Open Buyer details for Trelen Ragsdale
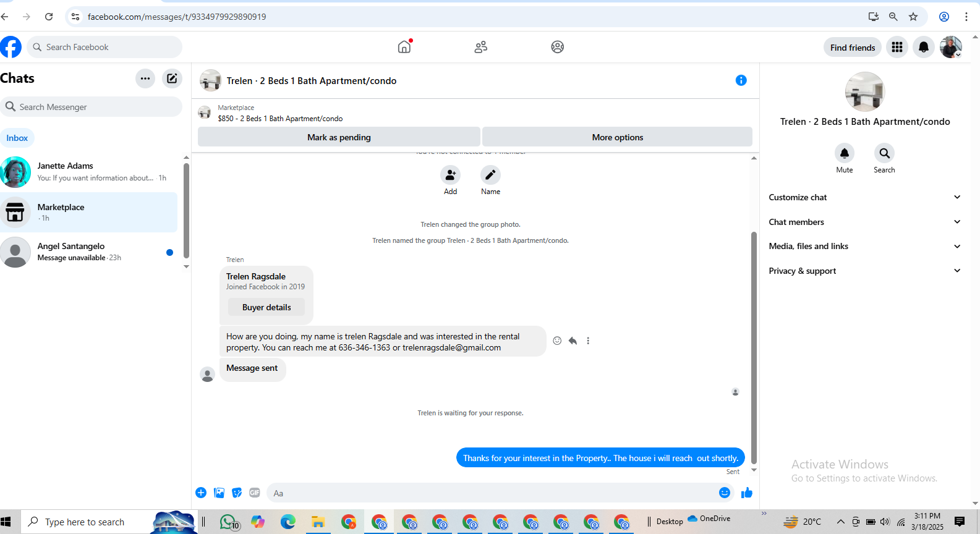The height and width of the screenshot is (534, 980). click(266, 307)
